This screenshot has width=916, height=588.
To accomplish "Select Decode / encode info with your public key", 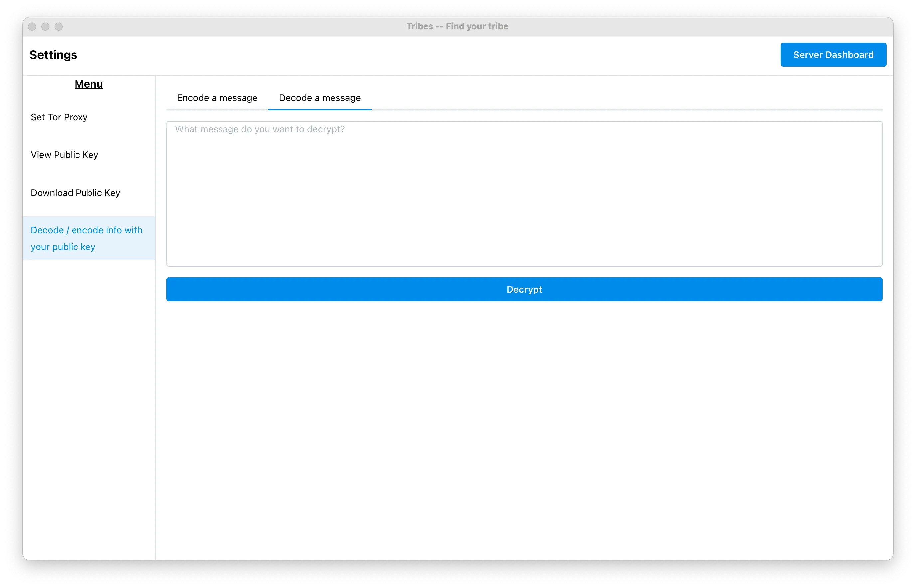I will pyautogui.click(x=87, y=238).
